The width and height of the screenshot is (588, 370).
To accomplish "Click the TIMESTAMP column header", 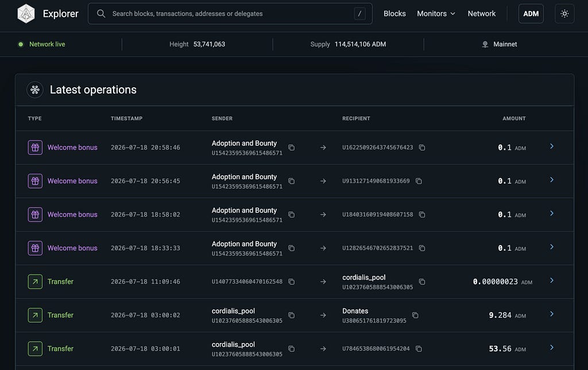I will pos(126,118).
